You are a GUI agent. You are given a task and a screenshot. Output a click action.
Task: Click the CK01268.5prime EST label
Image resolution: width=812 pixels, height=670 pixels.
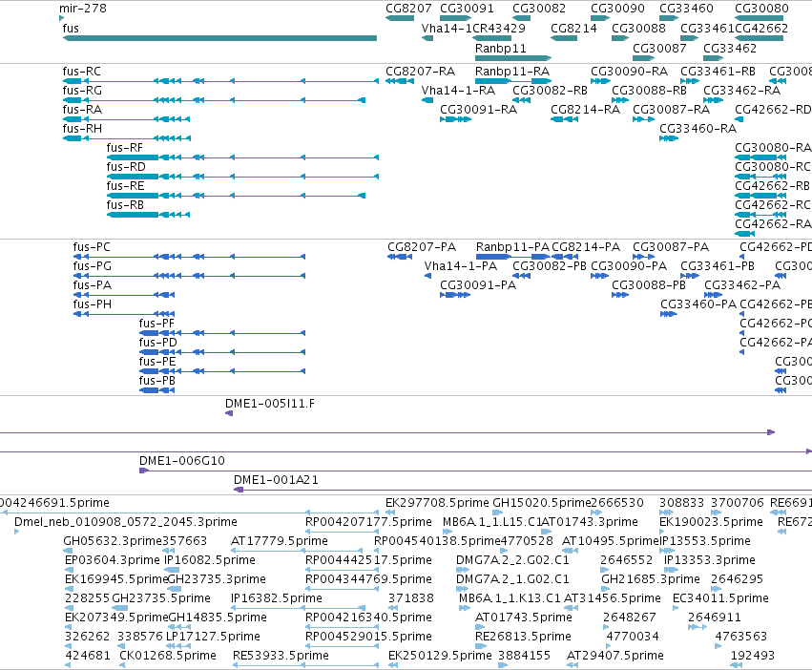[x=168, y=656]
